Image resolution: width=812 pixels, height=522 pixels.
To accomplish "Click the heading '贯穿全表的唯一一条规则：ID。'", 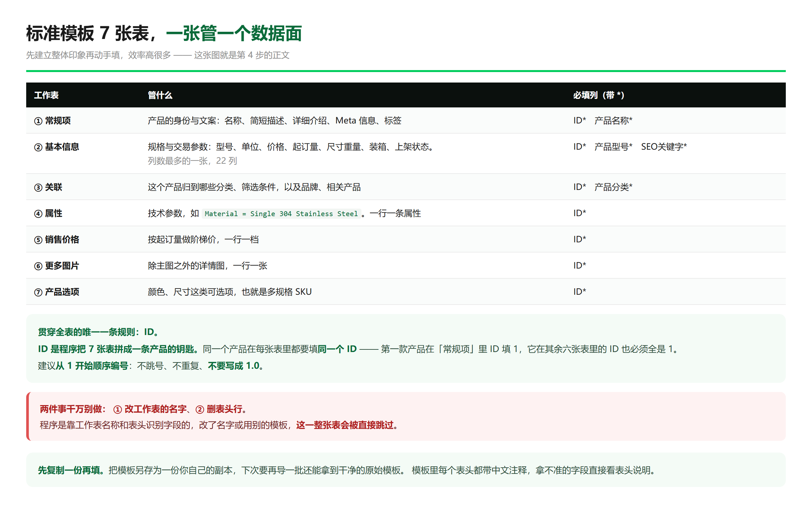I will (x=99, y=332).
